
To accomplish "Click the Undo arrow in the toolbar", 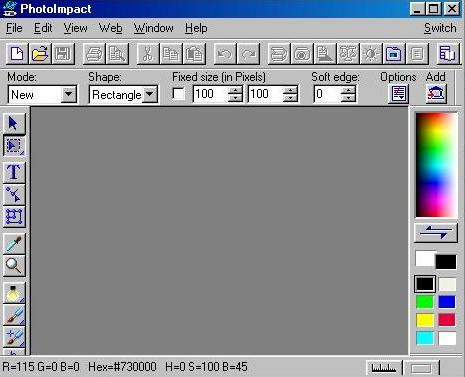I will click(225, 54).
